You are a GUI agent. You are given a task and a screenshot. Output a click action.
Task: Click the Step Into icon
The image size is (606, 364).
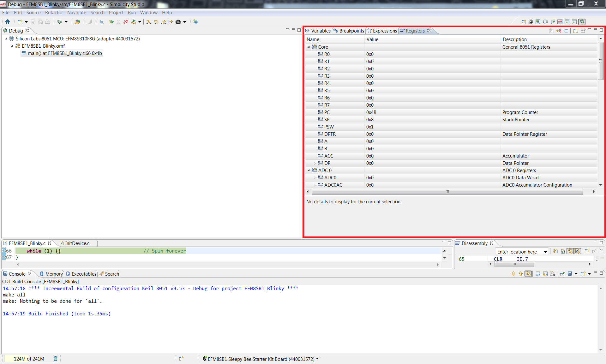[148, 22]
